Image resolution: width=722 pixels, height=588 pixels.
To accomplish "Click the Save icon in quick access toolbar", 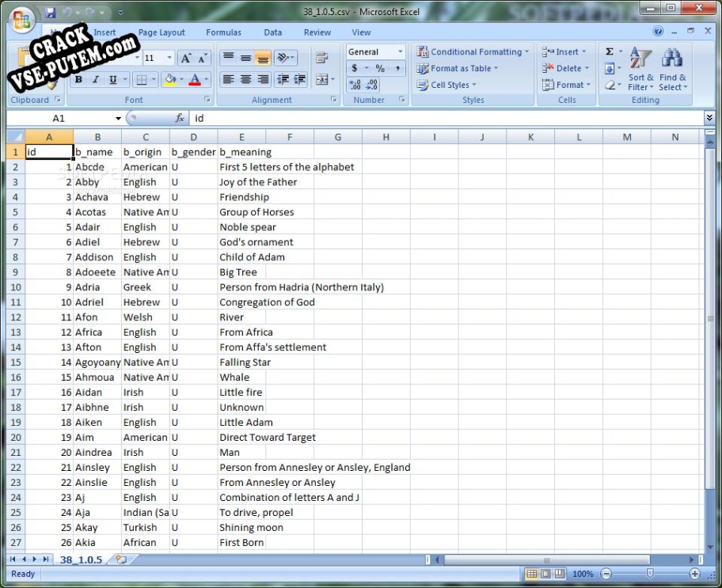I will (x=50, y=13).
